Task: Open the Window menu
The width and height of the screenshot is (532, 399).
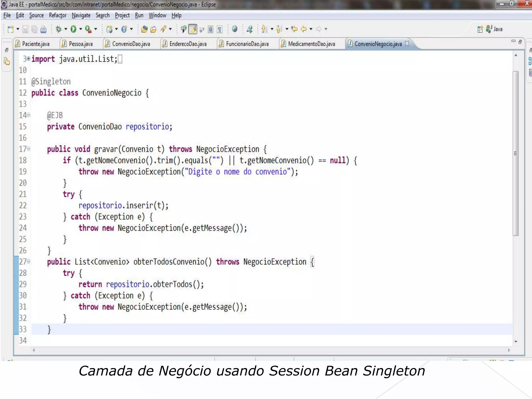Action: pos(157,15)
